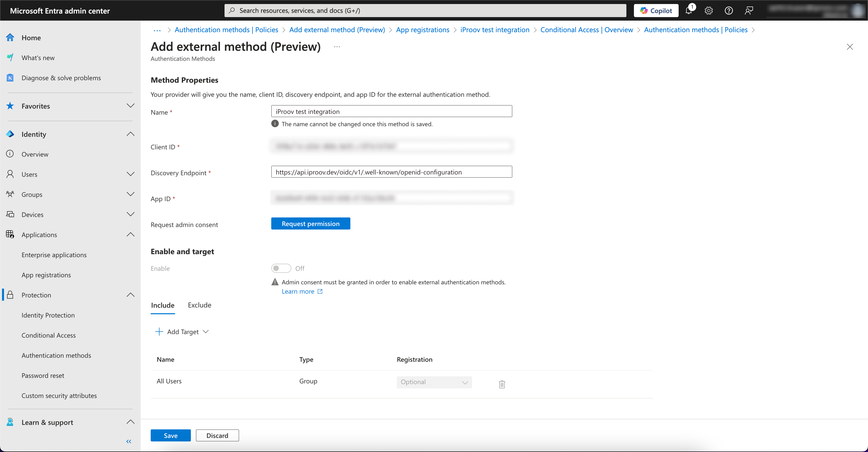Open the notifications bell
This screenshot has height=452, width=868.
click(x=689, y=11)
